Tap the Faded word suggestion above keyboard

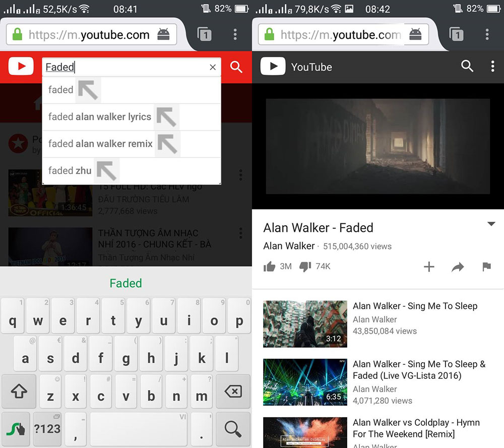coord(125,283)
